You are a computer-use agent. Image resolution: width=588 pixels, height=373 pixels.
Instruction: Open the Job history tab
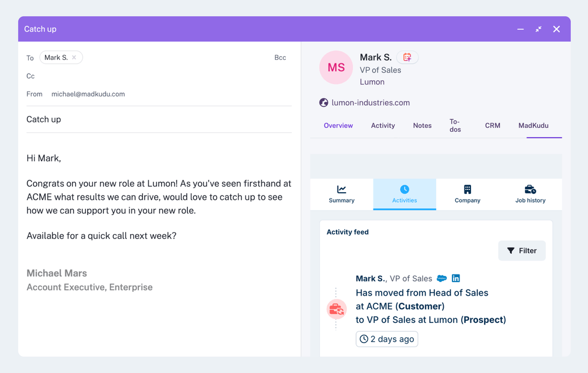tap(530, 194)
